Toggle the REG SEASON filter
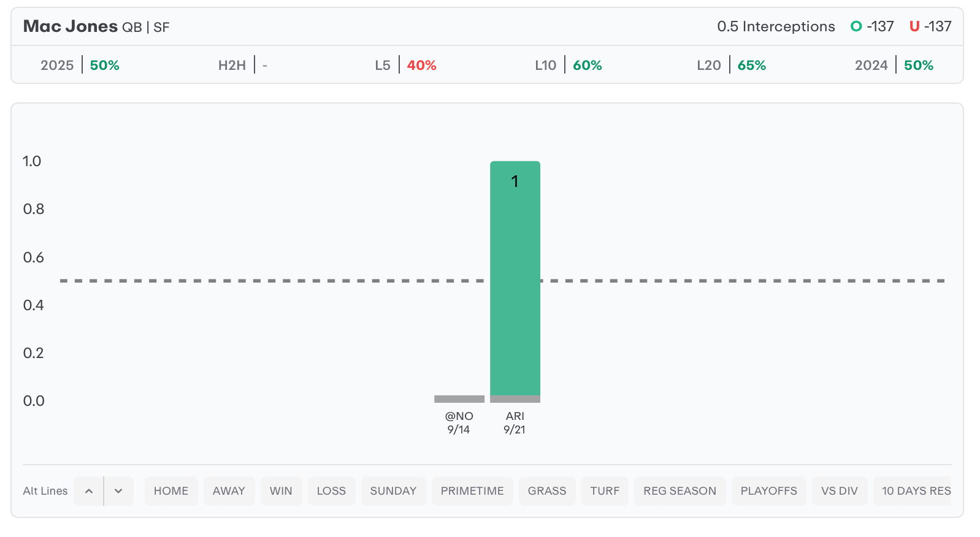This screenshot has width=980, height=537. pyautogui.click(x=679, y=491)
